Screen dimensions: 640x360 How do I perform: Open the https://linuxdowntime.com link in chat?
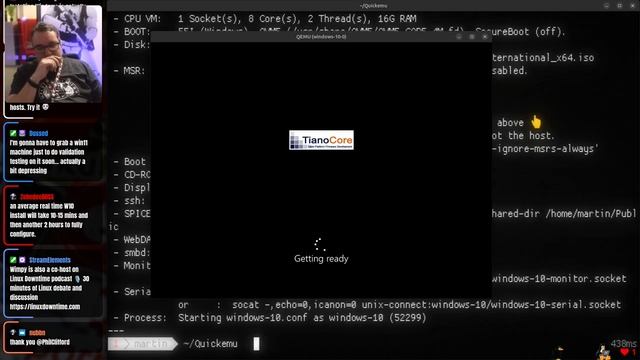[45, 307]
